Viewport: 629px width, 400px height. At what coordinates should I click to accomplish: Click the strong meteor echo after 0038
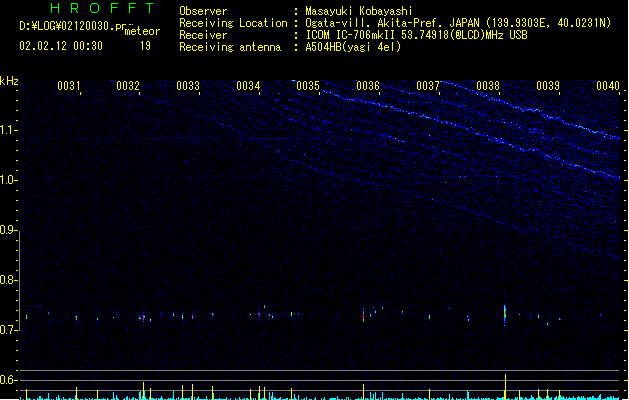[505, 315]
